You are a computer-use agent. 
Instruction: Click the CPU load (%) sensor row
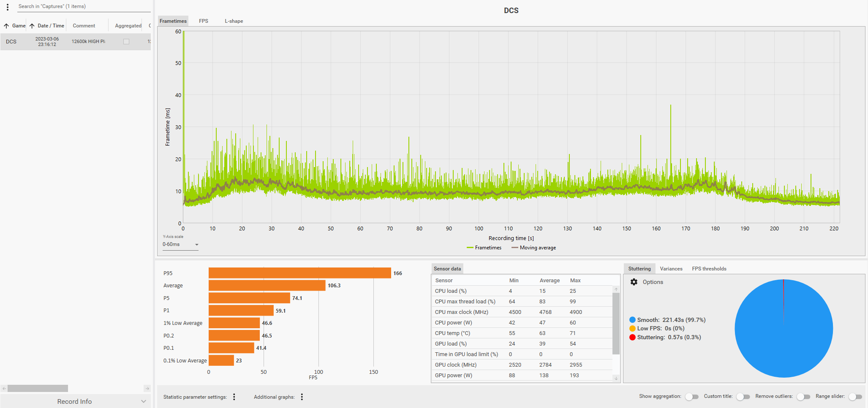click(x=522, y=291)
